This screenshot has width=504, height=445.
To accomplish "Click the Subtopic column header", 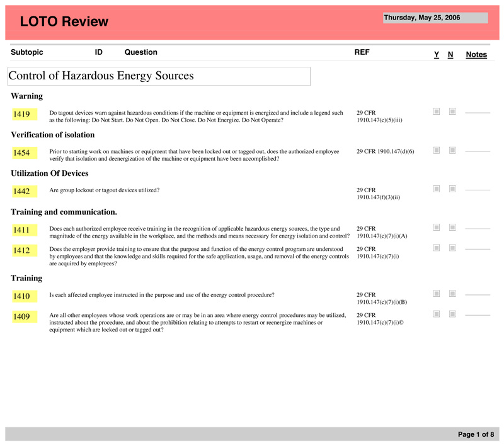I will tap(27, 52).
